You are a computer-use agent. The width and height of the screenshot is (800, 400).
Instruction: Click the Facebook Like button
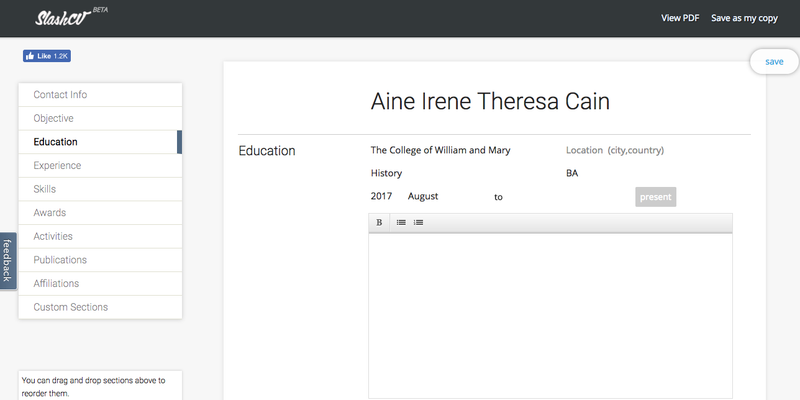tap(47, 56)
